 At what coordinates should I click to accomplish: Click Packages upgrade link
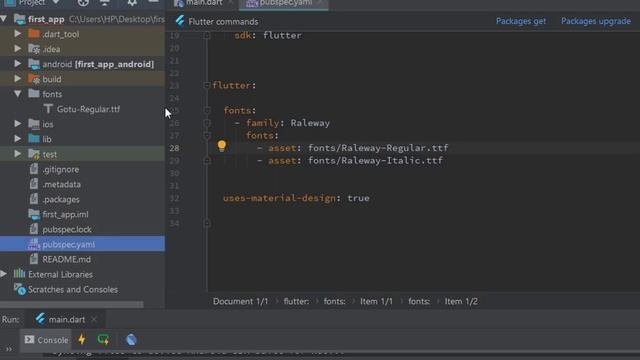click(x=596, y=21)
